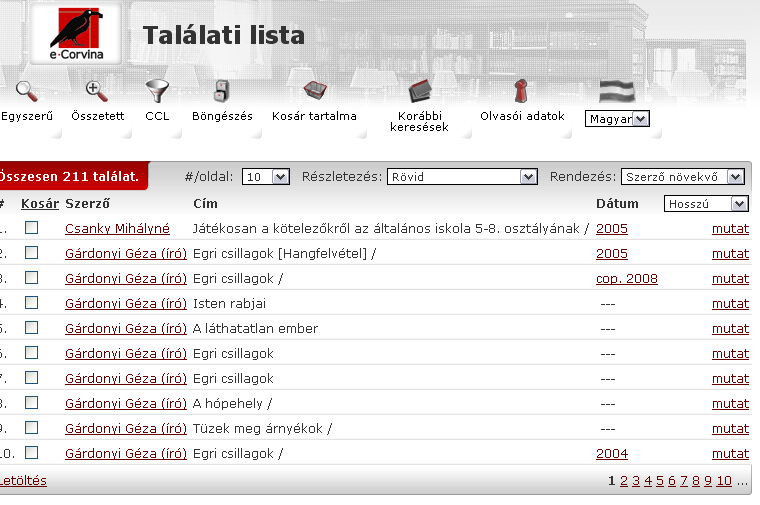Open the Olvasói adatok figure icon

[x=521, y=91]
